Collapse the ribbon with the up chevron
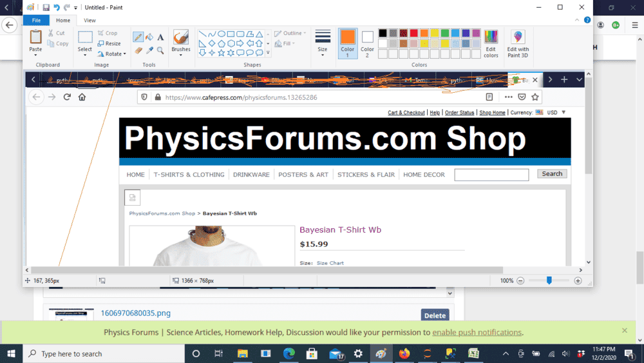 pyautogui.click(x=577, y=20)
